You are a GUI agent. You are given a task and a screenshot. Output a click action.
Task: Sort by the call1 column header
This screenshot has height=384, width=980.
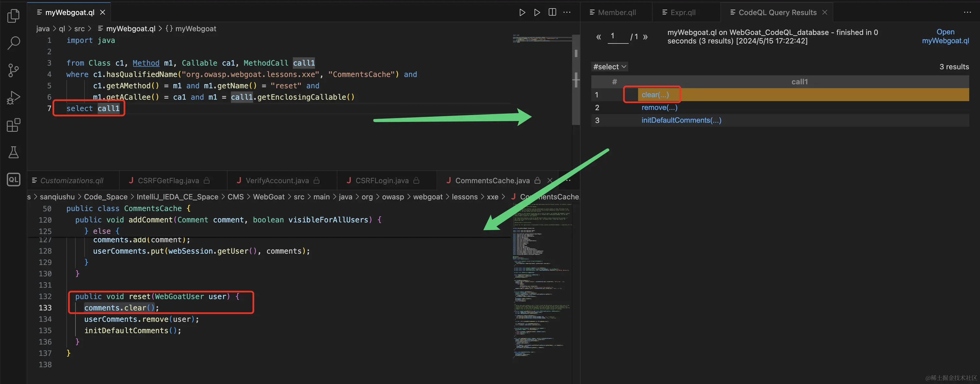pyautogui.click(x=799, y=82)
